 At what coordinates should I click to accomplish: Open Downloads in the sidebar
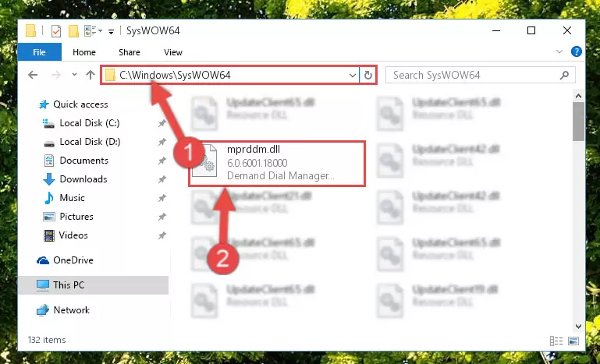pyautogui.click(x=83, y=179)
